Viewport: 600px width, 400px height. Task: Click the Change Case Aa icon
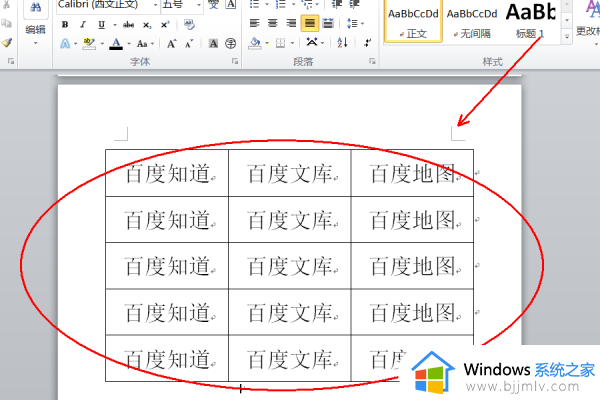(142, 44)
